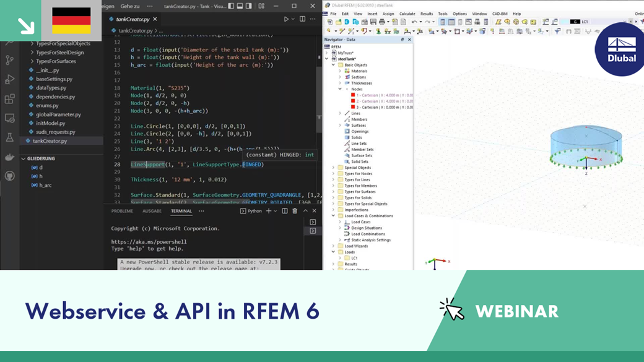The image size is (644, 362).
Task: Open the File menu in RFEM
Action: coord(334,14)
